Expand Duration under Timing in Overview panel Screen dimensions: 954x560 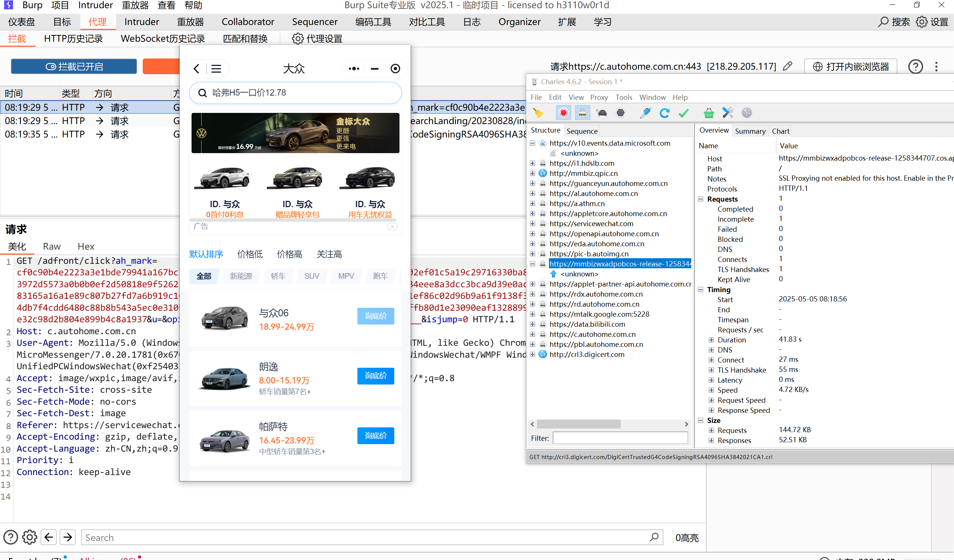tap(711, 339)
